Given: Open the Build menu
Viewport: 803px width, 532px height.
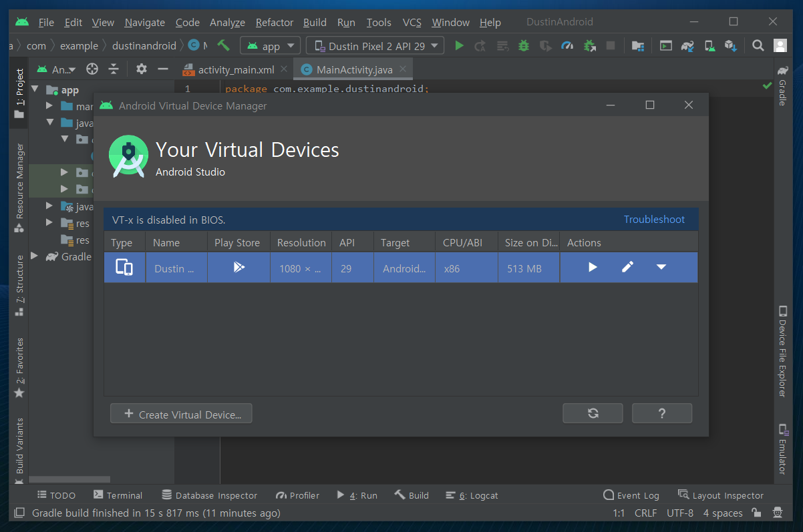Looking at the screenshot, I should pyautogui.click(x=315, y=22).
